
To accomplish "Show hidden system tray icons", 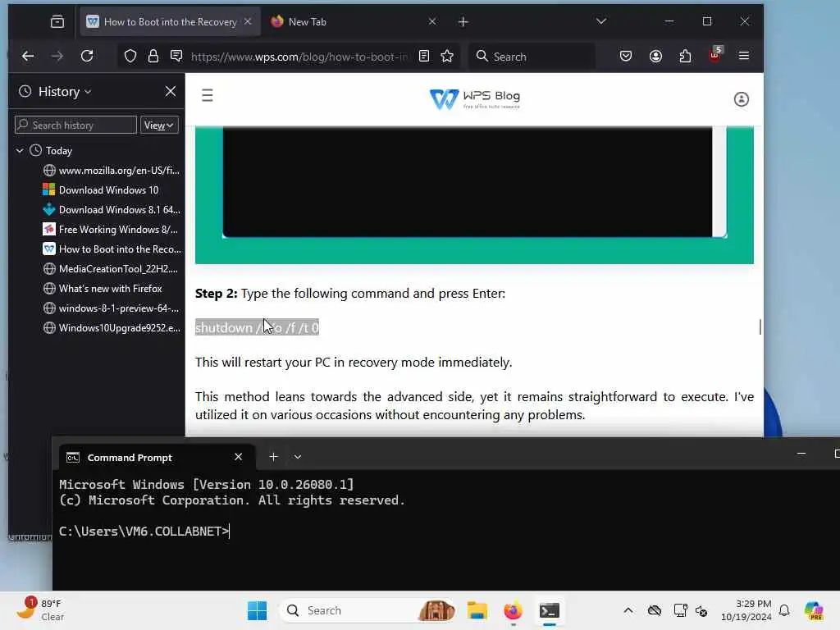I will (x=628, y=610).
